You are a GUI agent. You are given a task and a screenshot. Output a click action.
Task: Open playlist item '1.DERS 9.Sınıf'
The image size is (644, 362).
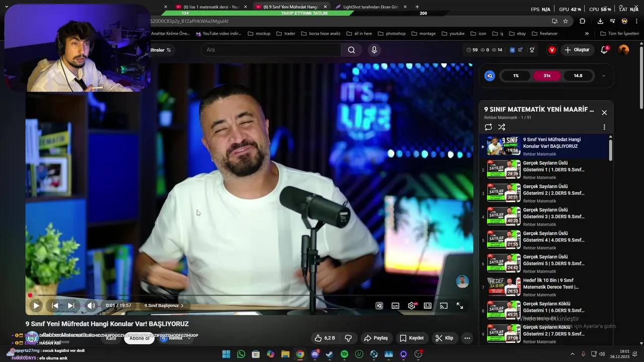pos(546,170)
